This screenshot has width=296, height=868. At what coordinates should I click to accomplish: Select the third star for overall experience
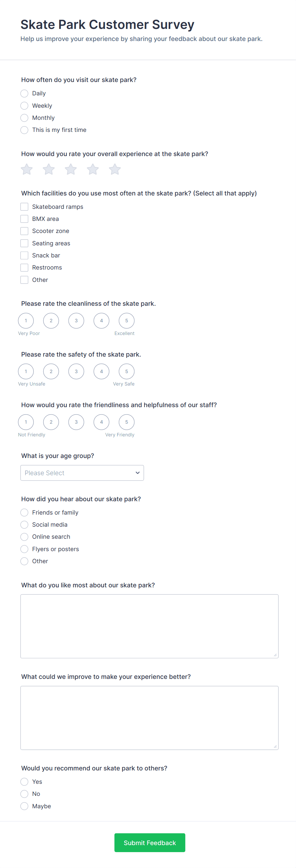pos(71,169)
